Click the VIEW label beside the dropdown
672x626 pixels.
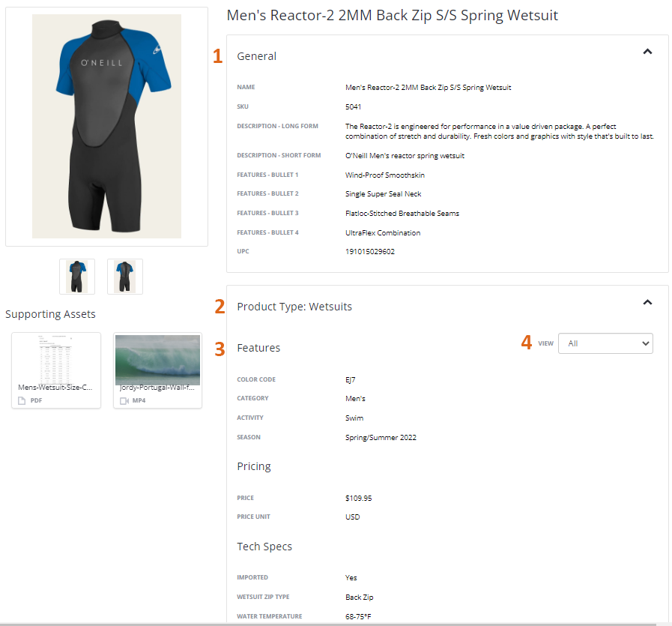pyautogui.click(x=545, y=343)
